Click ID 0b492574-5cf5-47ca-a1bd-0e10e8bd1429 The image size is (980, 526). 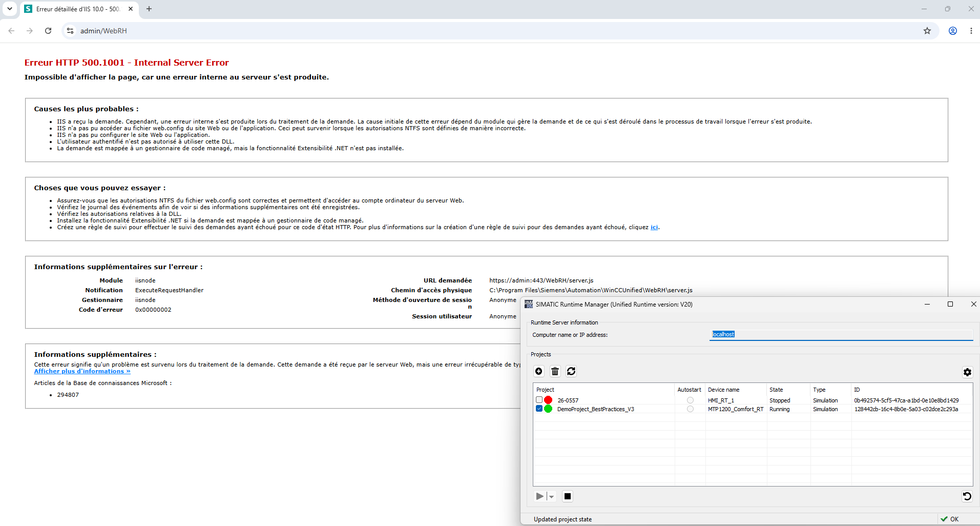906,400
